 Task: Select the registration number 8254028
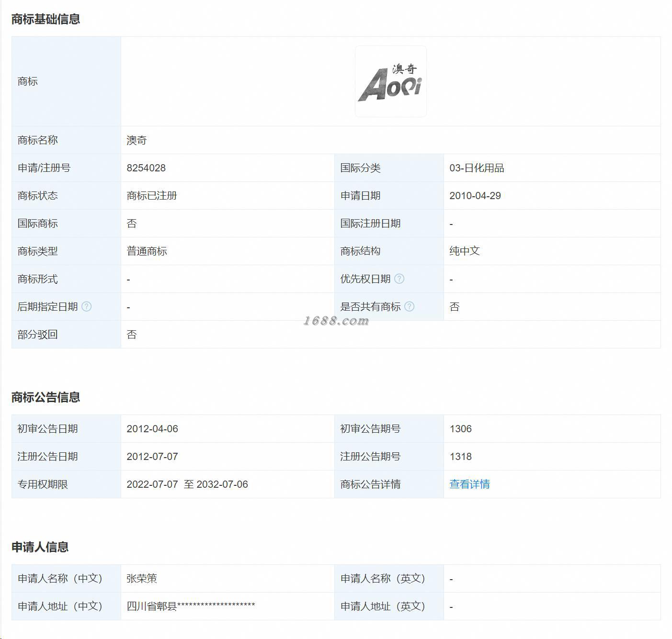(x=146, y=168)
